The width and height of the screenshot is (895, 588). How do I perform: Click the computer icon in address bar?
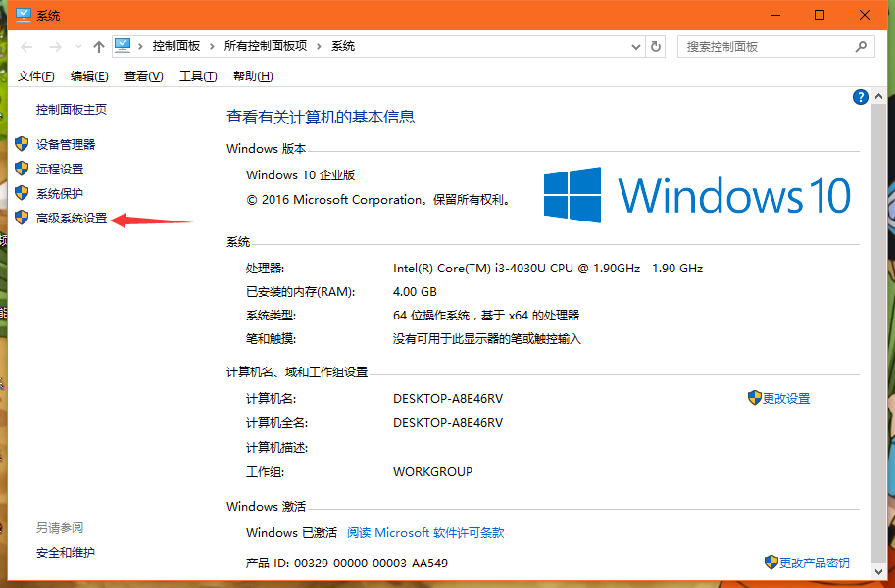pyautogui.click(x=123, y=46)
